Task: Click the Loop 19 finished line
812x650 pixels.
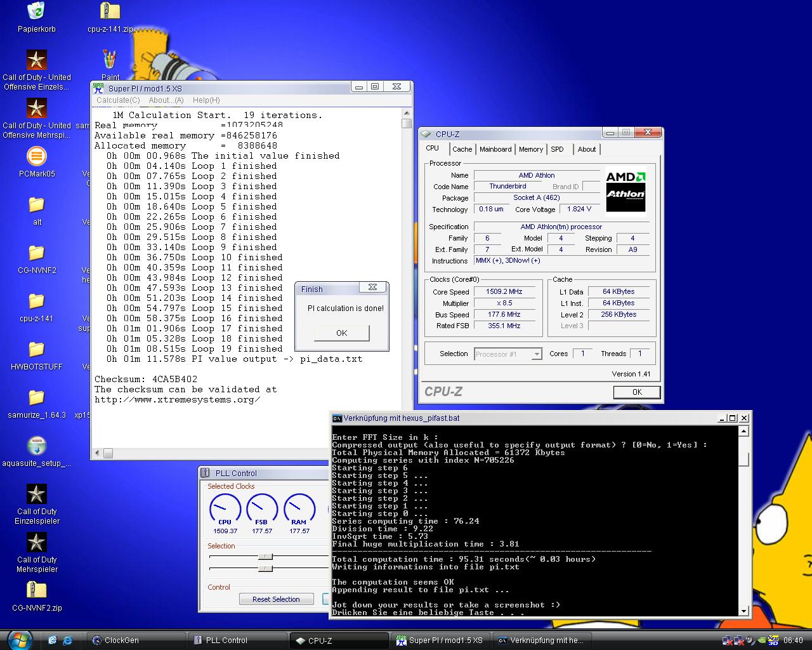Action: click(194, 348)
